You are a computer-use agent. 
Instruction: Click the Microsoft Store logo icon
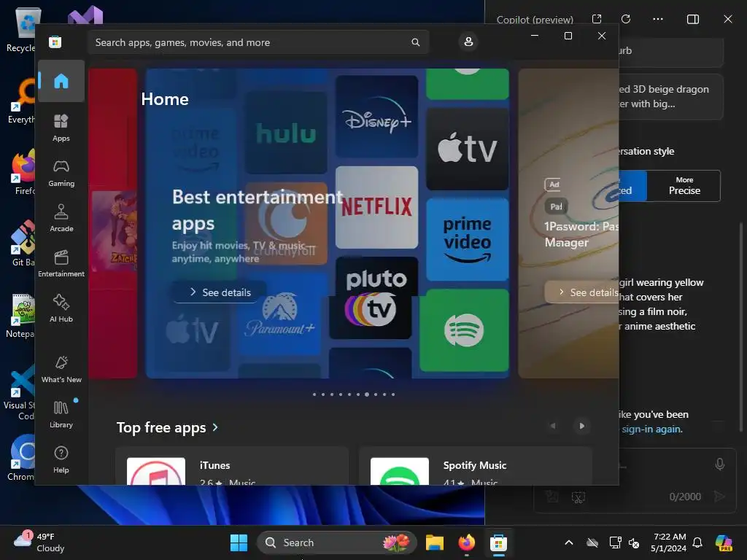point(55,42)
